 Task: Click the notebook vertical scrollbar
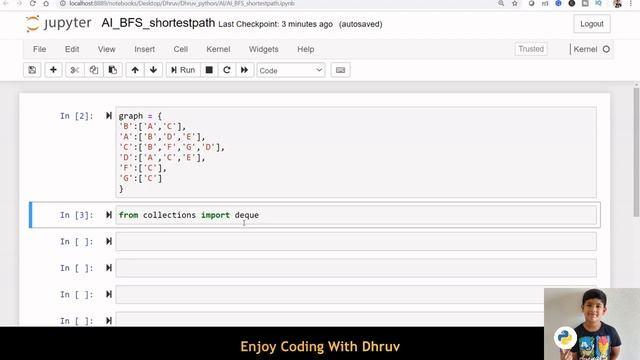pyautogui.click(x=636, y=152)
